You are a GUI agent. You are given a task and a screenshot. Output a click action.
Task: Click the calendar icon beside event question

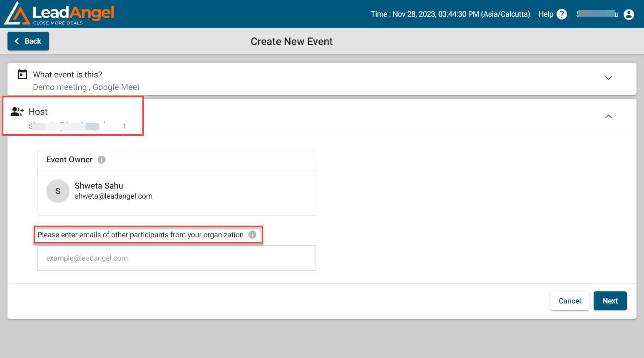[x=22, y=74]
